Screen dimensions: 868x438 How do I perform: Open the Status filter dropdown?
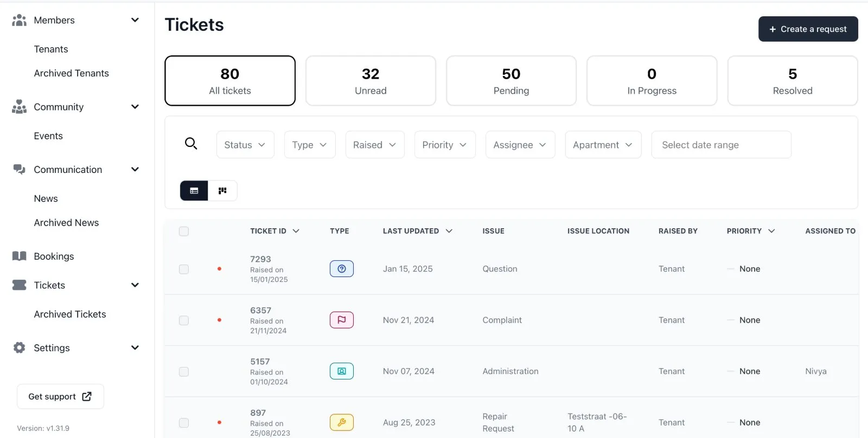[x=245, y=145]
